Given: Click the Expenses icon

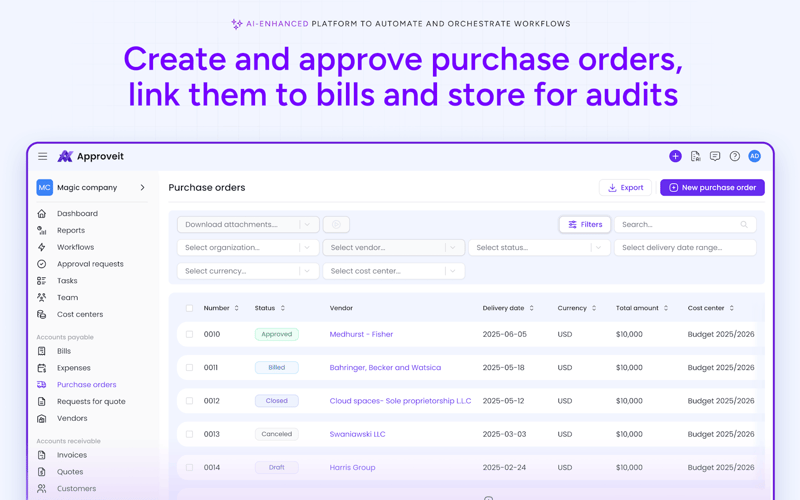Looking at the screenshot, I should pos(42,368).
